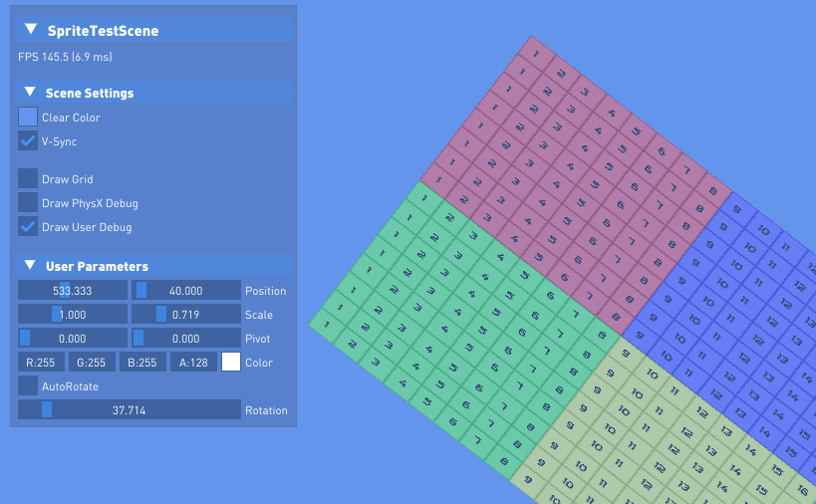Open the white Color swatch picker
This screenshot has height=504, width=816.
(231, 362)
